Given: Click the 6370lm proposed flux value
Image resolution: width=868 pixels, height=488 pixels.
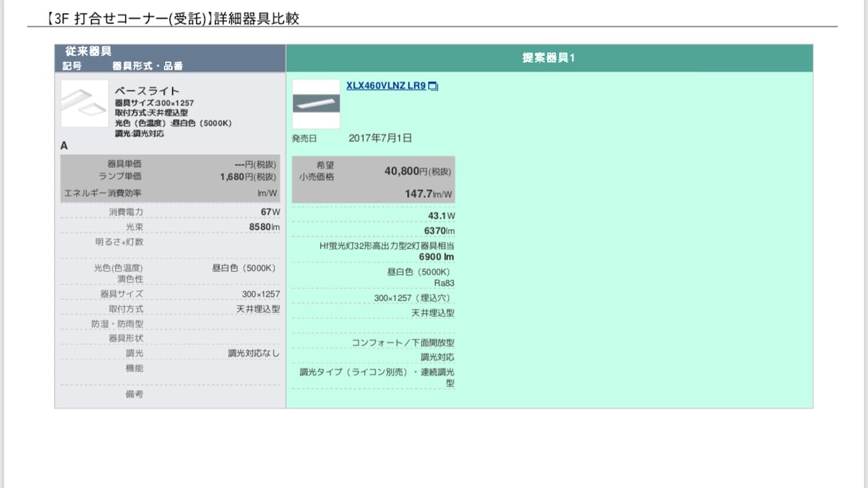Looking at the screenshot, I should (439, 231).
